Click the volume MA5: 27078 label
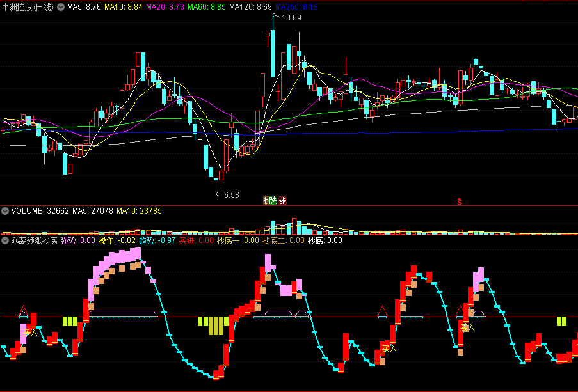Screen dimensions: 578x392 pyautogui.click(x=93, y=211)
